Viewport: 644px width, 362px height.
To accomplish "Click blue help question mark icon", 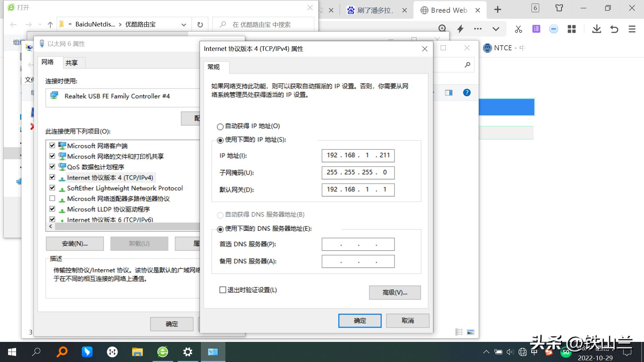I will coord(467,93).
